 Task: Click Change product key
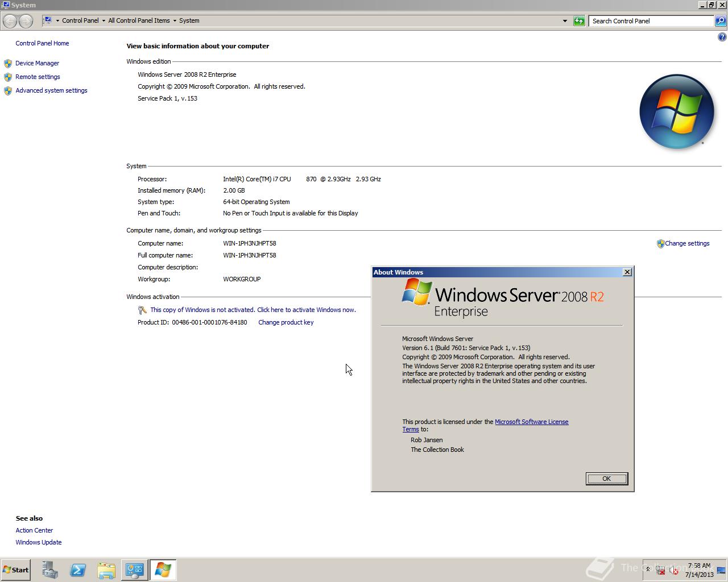click(286, 322)
